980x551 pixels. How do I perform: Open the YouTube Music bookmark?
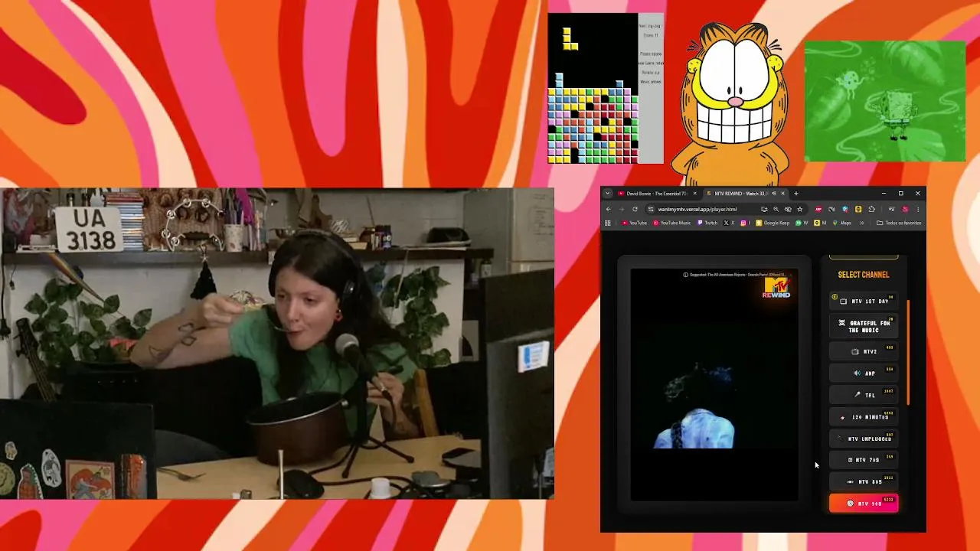click(671, 223)
